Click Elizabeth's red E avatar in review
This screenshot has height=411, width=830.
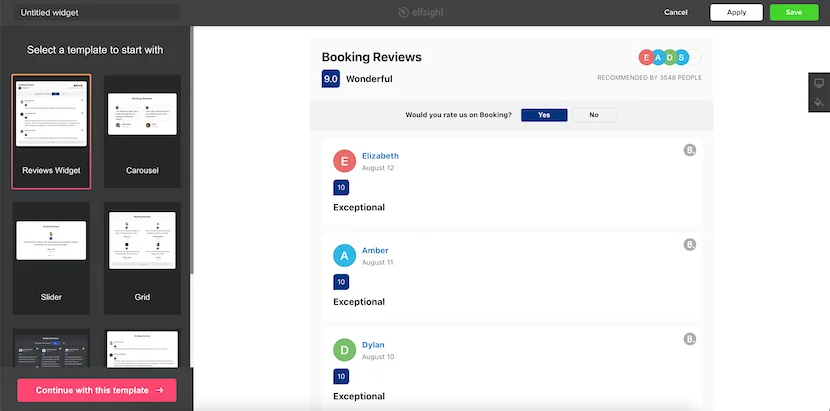click(x=345, y=161)
